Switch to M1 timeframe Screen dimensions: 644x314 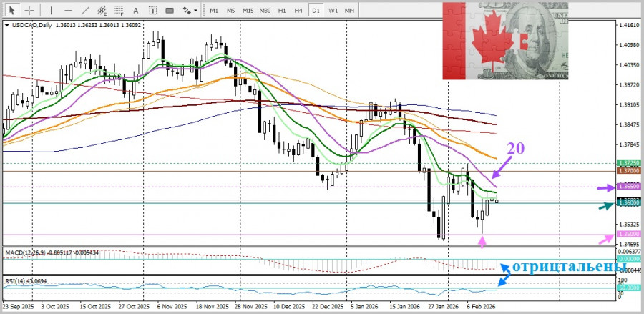(214, 11)
